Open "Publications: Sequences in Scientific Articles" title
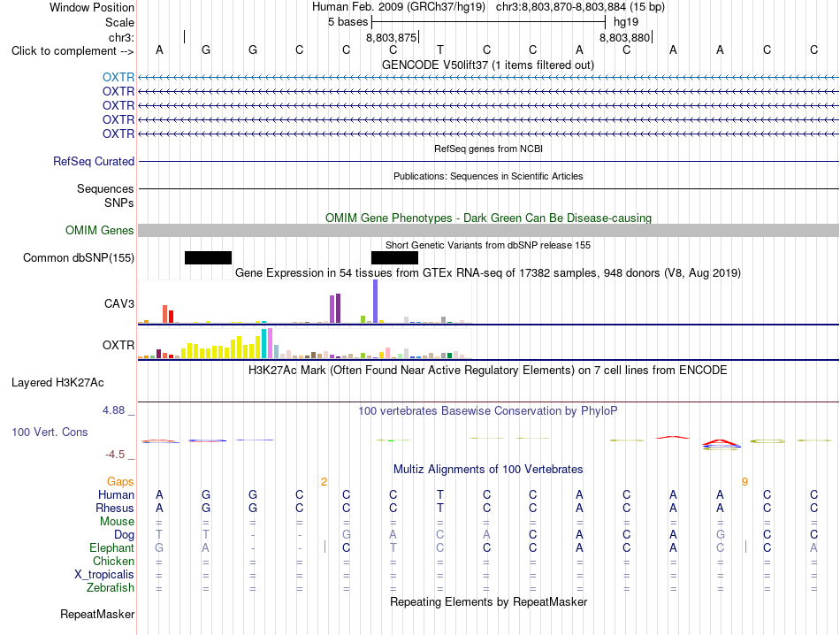Image resolution: width=840 pixels, height=635 pixels. coord(488,176)
